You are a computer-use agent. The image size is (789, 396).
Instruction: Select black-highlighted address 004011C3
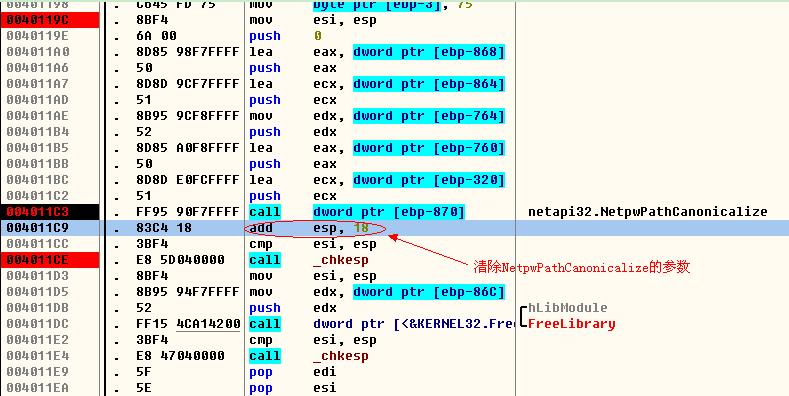[38, 212]
